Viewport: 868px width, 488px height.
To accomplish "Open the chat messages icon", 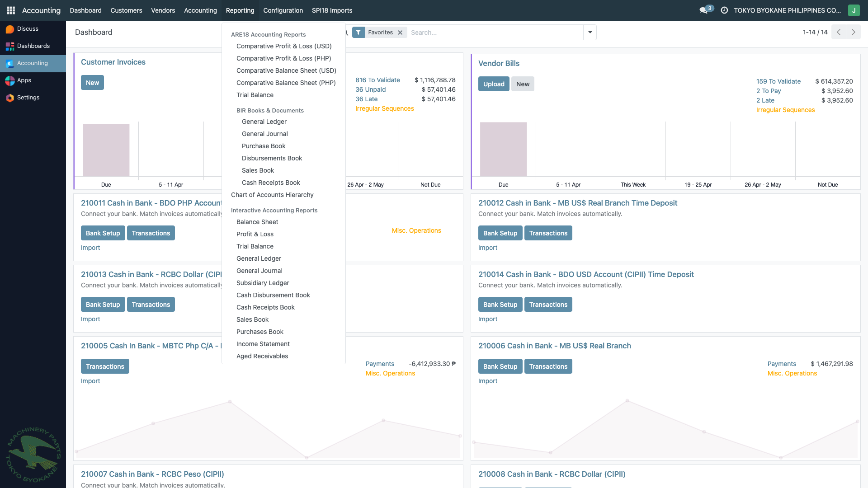I will point(703,10).
